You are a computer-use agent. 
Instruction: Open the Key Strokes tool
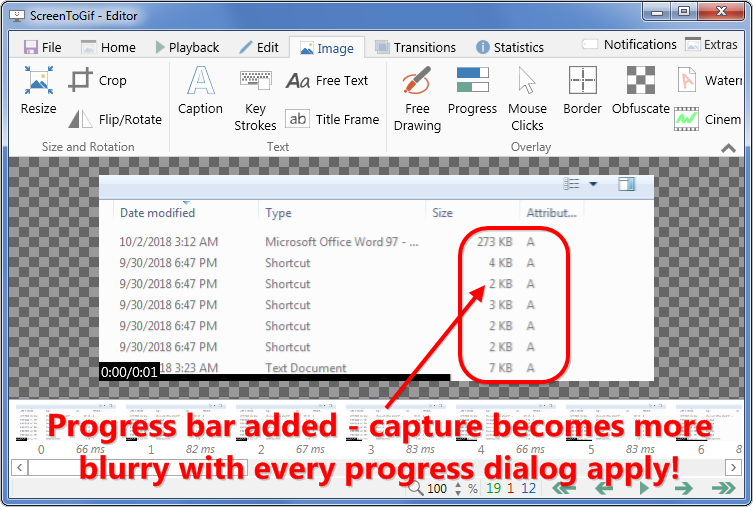coord(255,100)
